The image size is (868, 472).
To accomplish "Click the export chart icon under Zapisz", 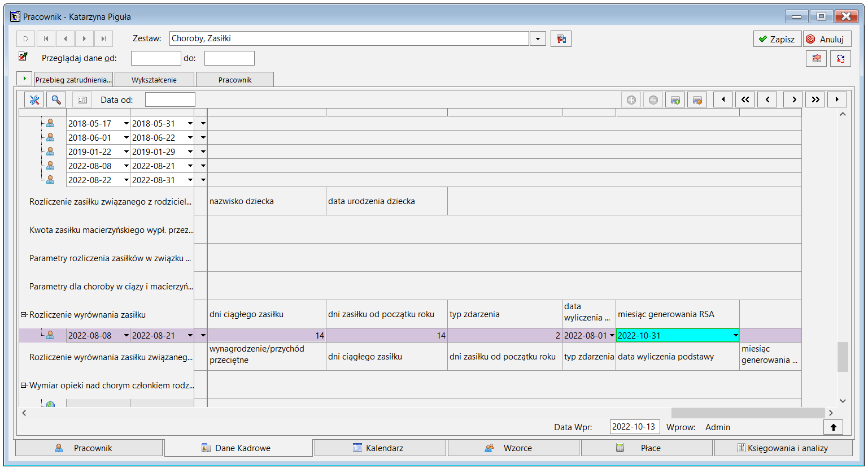I will point(817,58).
